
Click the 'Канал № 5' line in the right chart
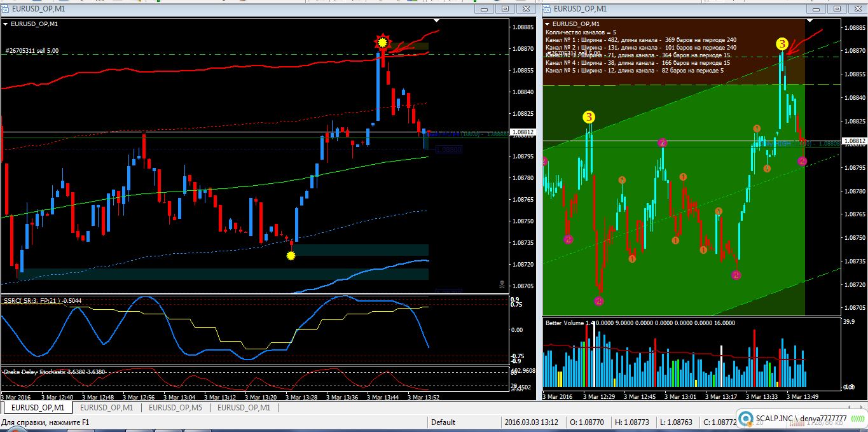click(634, 70)
